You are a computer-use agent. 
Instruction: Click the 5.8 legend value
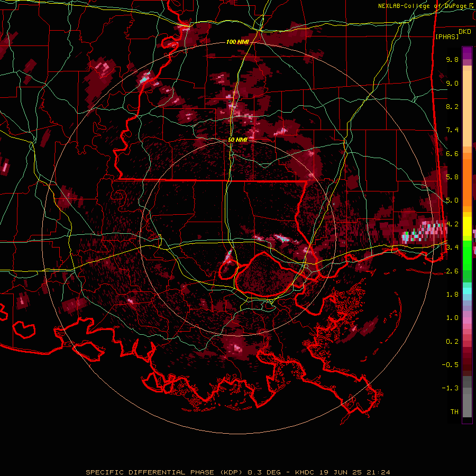click(x=452, y=177)
